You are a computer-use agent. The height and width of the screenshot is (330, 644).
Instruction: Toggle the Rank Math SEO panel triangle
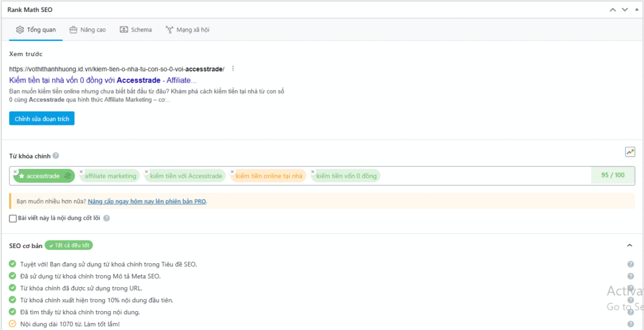636,9
